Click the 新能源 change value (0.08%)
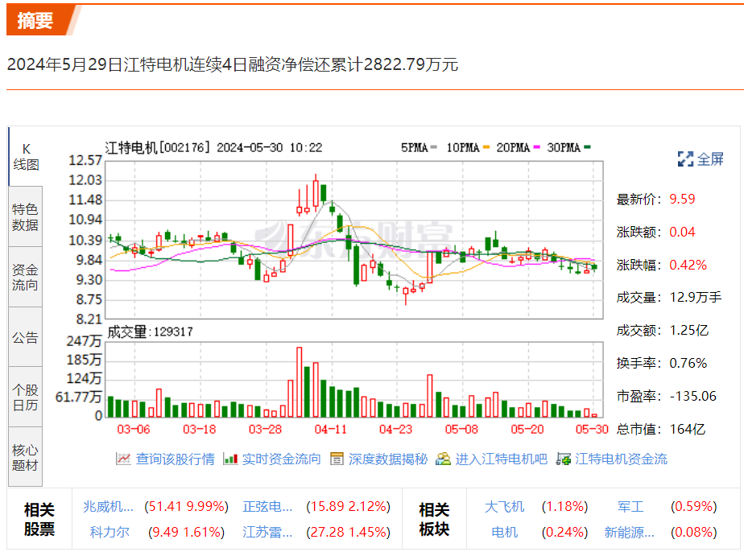The image size is (744, 560). point(694,532)
